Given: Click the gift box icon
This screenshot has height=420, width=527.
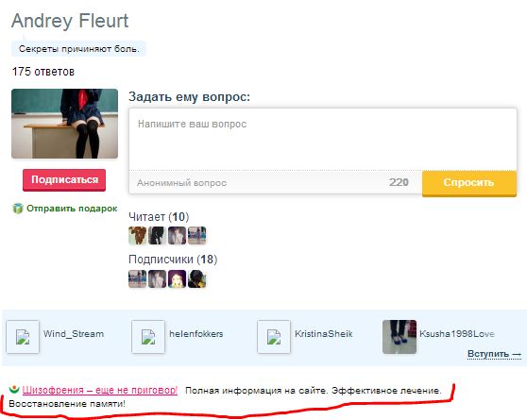Looking at the screenshot, I should point(18,209).
